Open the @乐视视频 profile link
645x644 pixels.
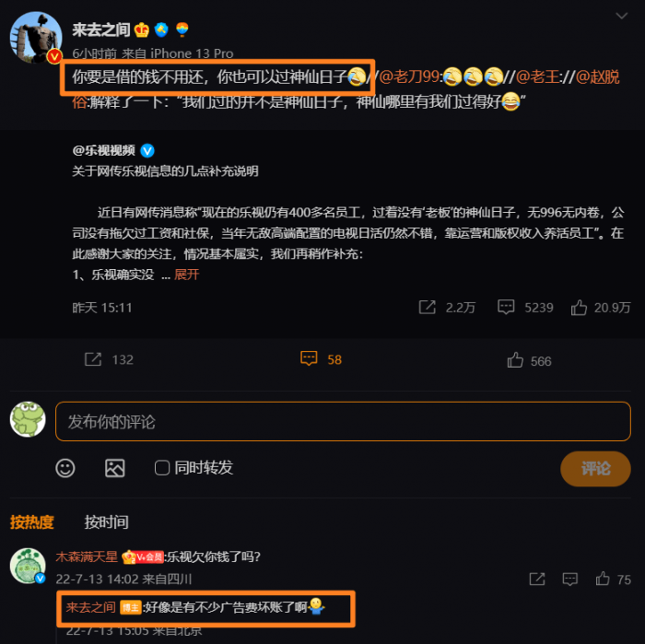(x=103, y=150)
